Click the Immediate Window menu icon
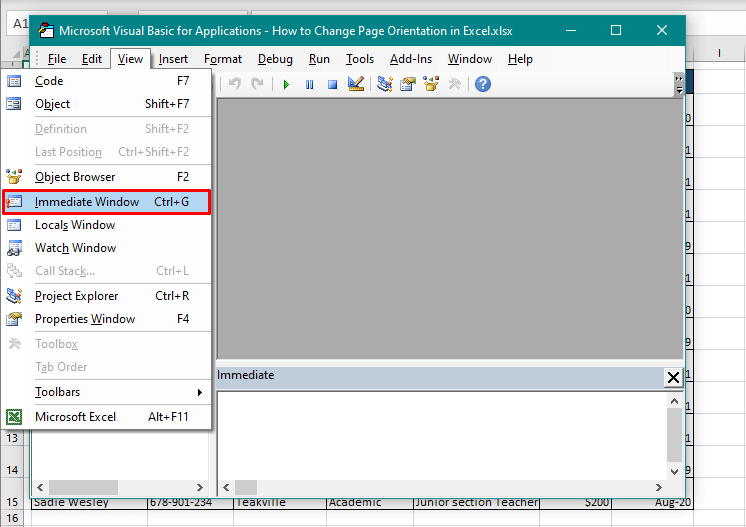This screenshot has height=527, width=746. (x=14, y=202)
